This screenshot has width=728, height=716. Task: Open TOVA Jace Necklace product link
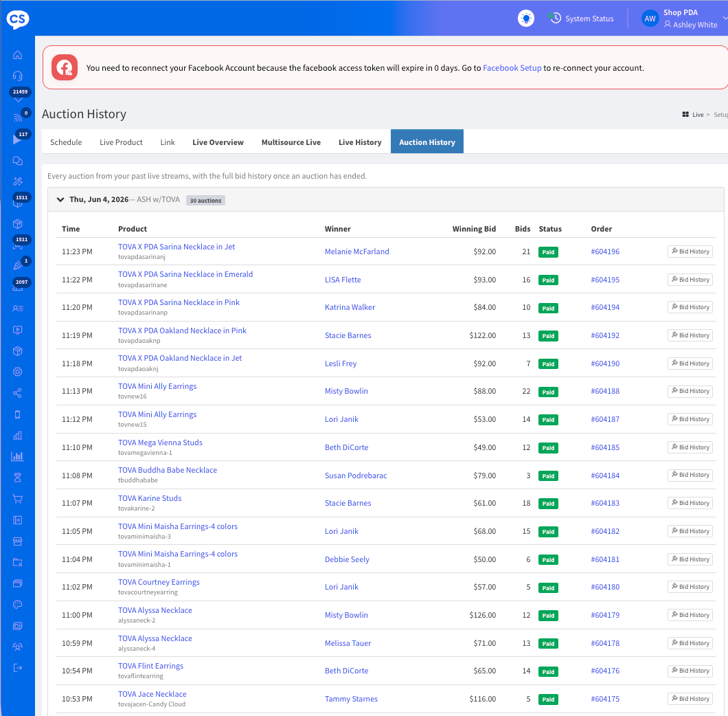[152, 694]
